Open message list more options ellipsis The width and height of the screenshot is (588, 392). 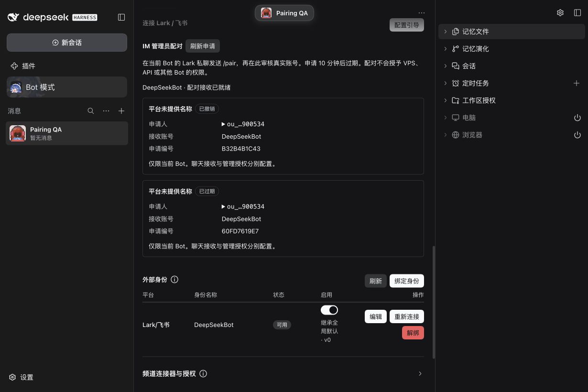pos(106,111)
